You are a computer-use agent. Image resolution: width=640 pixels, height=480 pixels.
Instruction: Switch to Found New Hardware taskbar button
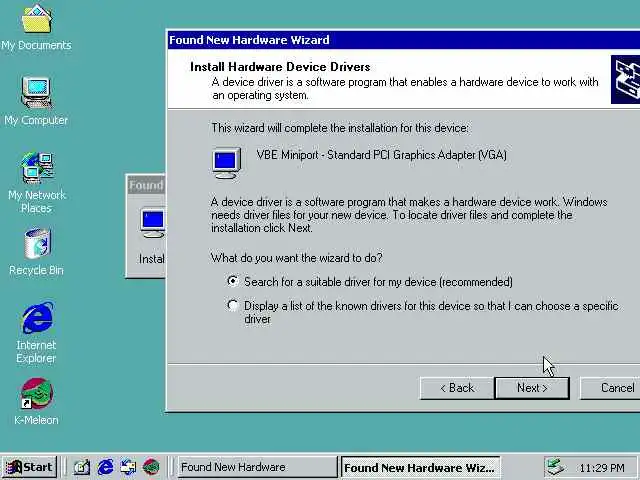pos(257,467)
